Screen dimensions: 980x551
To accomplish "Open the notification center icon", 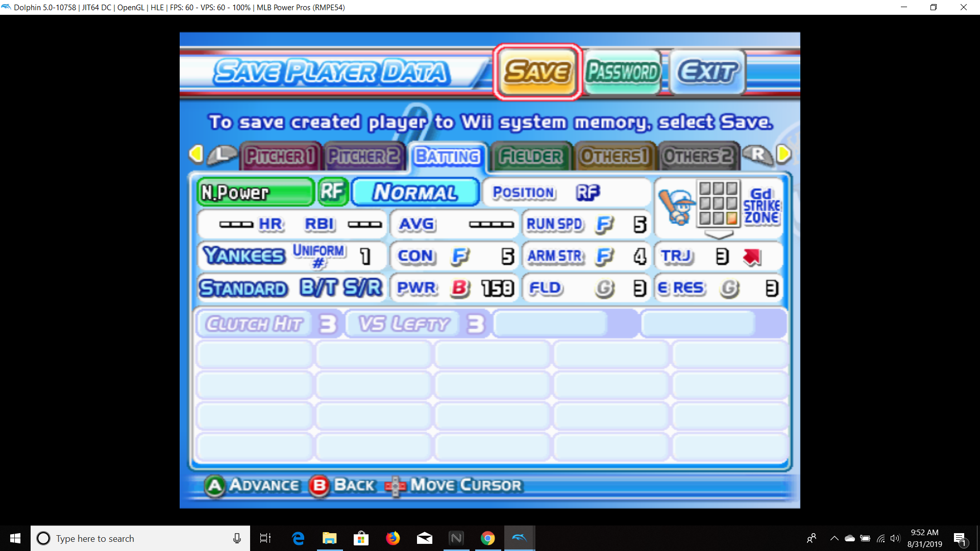I will pyautogui.click(x=960, y=539).
